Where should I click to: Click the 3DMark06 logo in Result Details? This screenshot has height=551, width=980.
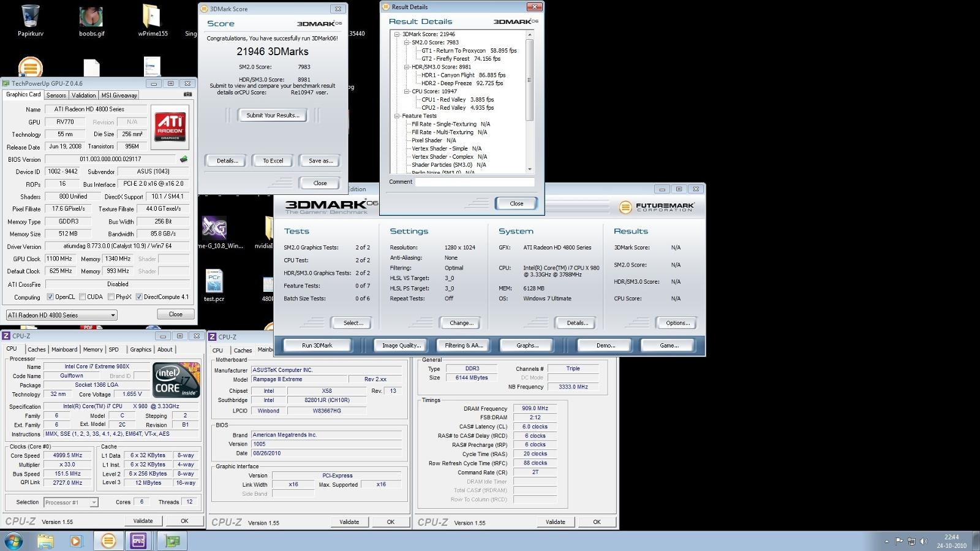click(x=516, y=21)
